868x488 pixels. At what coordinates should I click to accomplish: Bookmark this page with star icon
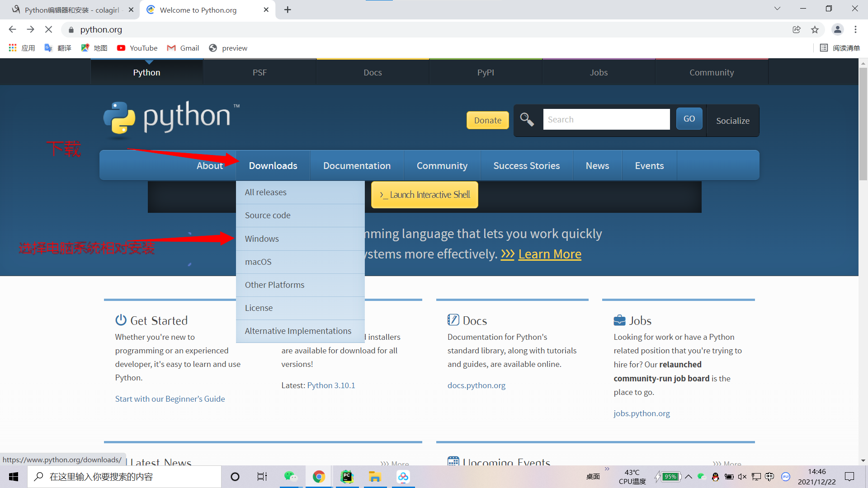[x=815, y=30]
